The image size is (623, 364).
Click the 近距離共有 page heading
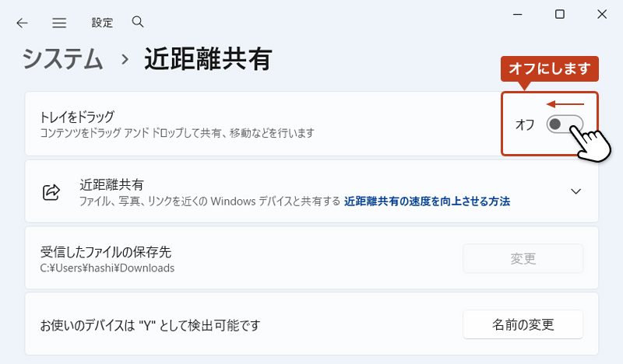point(207,60)
